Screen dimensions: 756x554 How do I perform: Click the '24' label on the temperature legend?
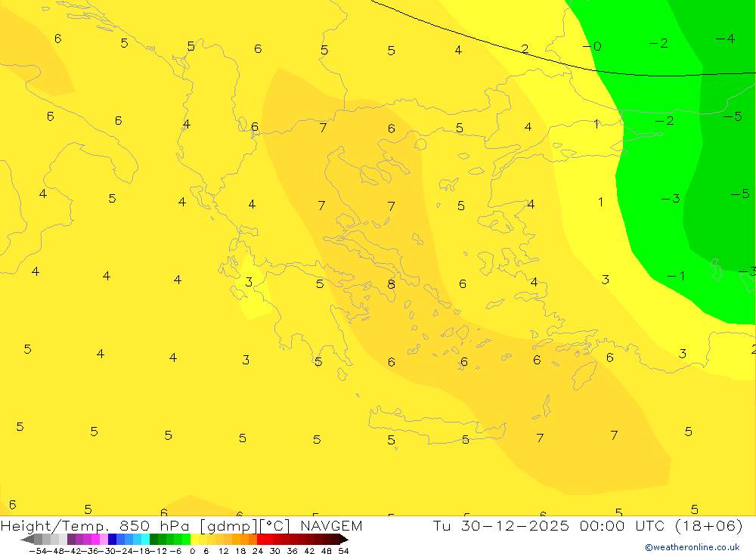point(258,551)
